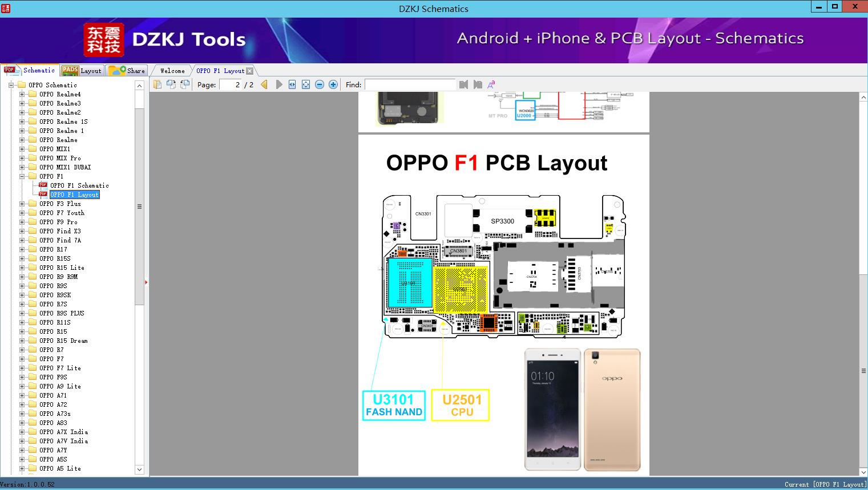Select the OPPO F9S tree item

[53, 377]
